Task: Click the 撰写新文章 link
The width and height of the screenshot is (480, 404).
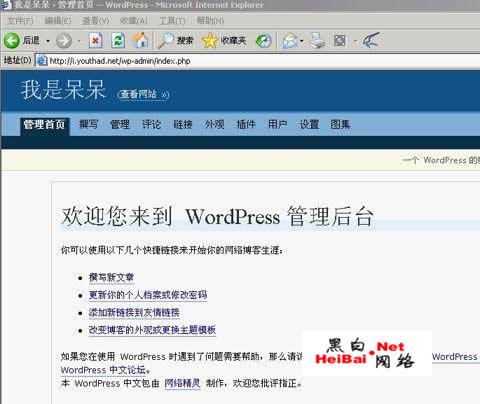Action: pyautogui.click(x=111, y=278)
